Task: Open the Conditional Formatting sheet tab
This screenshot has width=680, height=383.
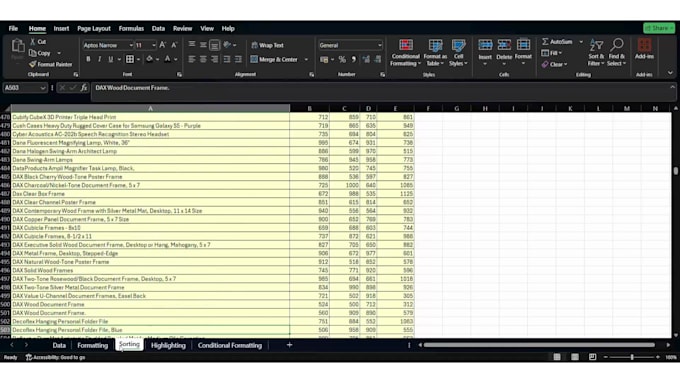Action: point(230,345)
